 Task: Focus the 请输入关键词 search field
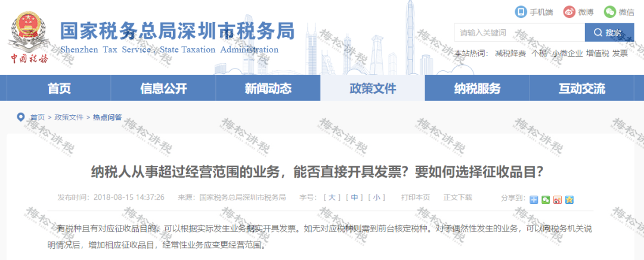519,32
